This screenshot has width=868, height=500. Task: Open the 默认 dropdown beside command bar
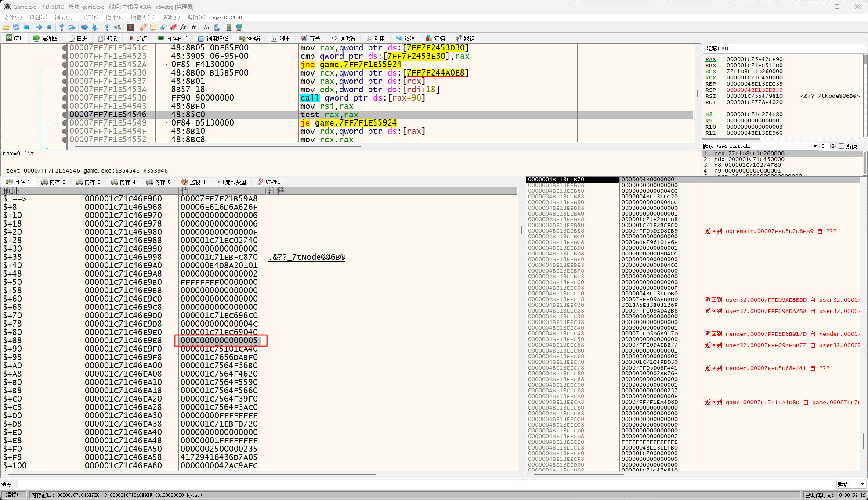point(851,484)
